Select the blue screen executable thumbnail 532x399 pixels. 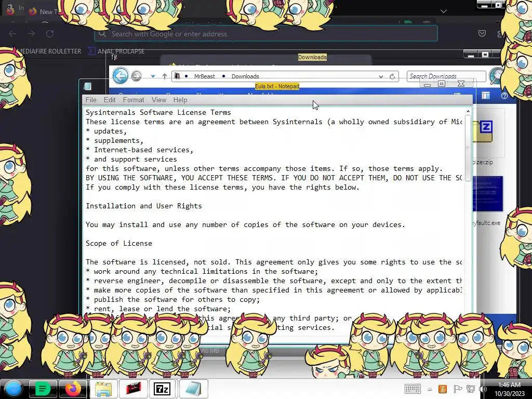(487, 194)
